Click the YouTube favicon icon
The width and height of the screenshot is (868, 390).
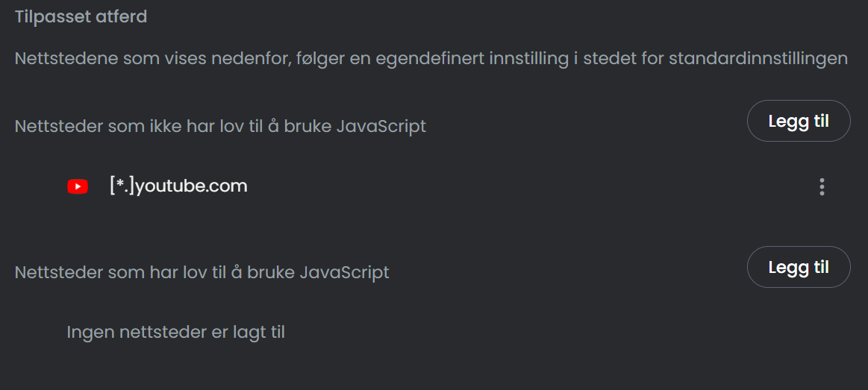(78, 187)
